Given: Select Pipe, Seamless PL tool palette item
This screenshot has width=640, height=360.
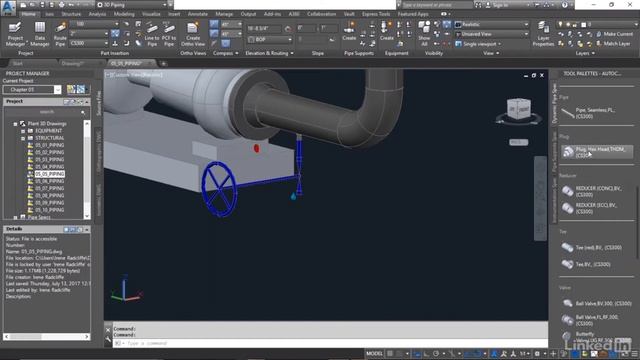Looking at the screenshot, I should 596,113.
